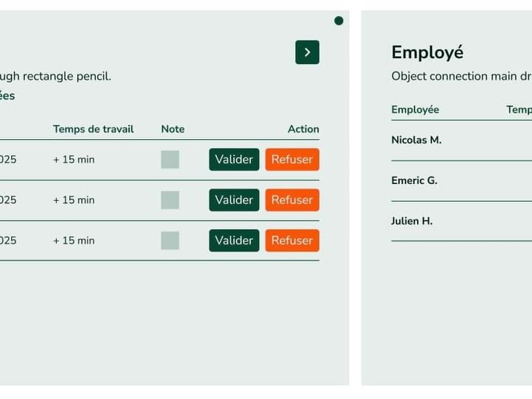Click the dark green status dot
The height and width of the screenshot is (399, 532).
[x=338, y=21]
